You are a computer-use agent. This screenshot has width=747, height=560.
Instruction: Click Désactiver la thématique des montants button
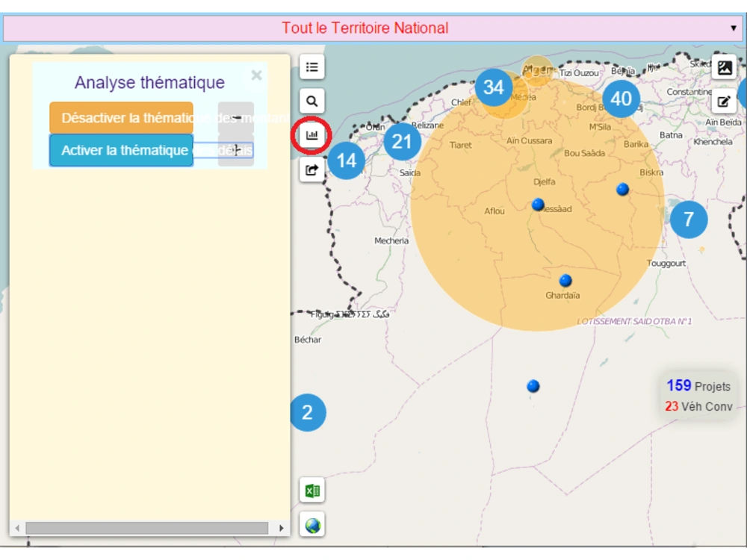point(122,118)
